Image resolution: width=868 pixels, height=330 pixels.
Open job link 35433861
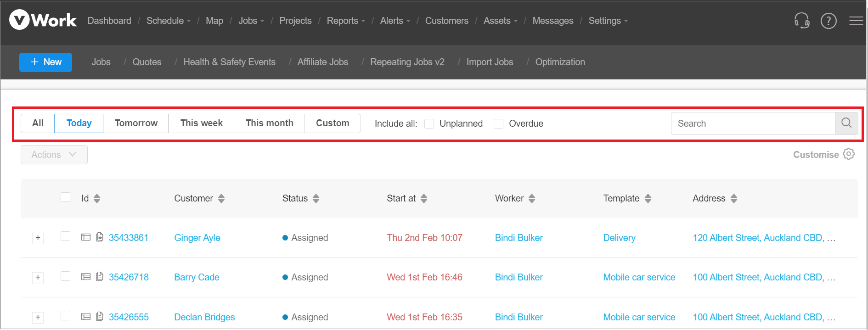tap(129, 238)
